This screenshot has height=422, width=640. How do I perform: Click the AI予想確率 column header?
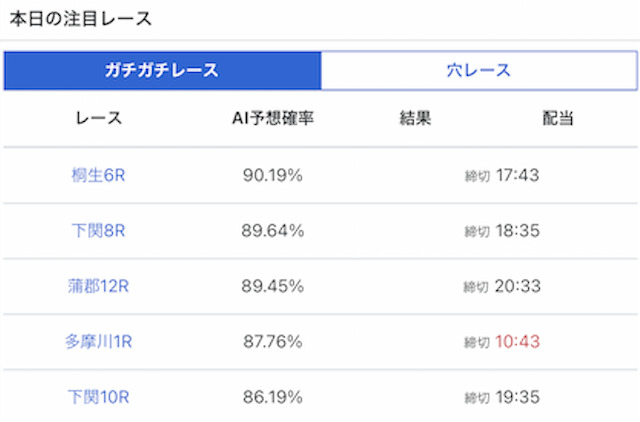273,118
